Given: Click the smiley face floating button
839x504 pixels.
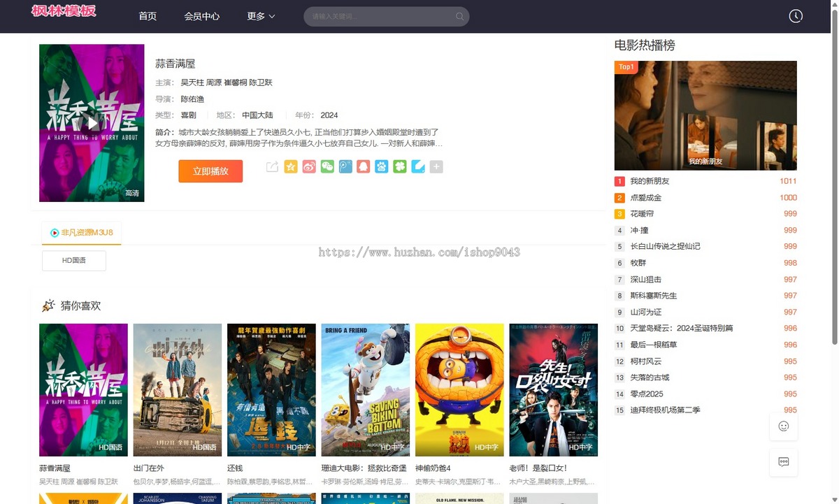Looking at the screenshot, I should (x=784, y=426).
